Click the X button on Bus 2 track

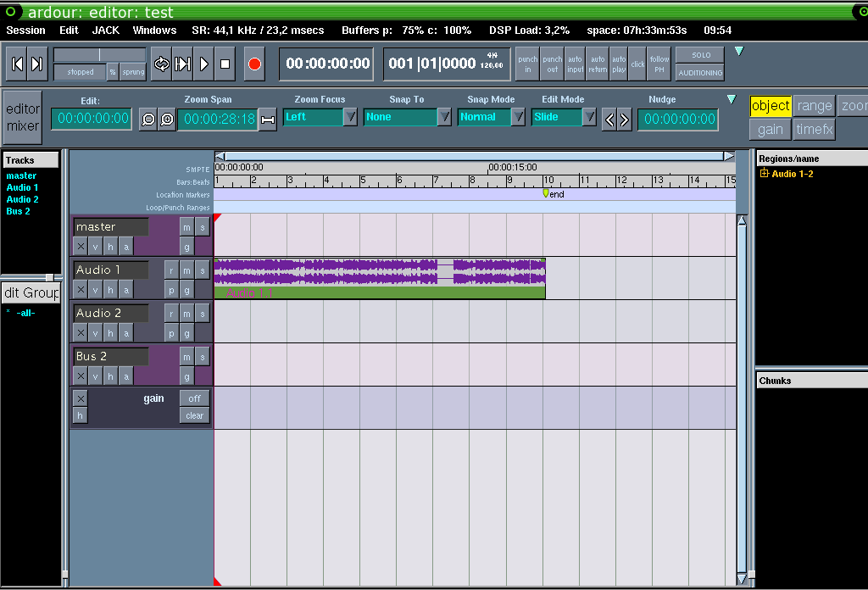point(81,376)
